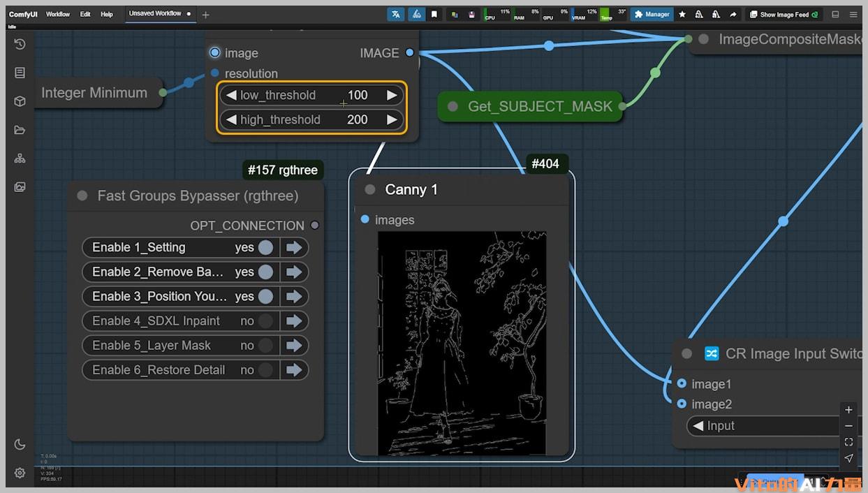The image size is (868, 493).
Task: Select the Unsaved Workflow tab
Action: click(160, 14)
